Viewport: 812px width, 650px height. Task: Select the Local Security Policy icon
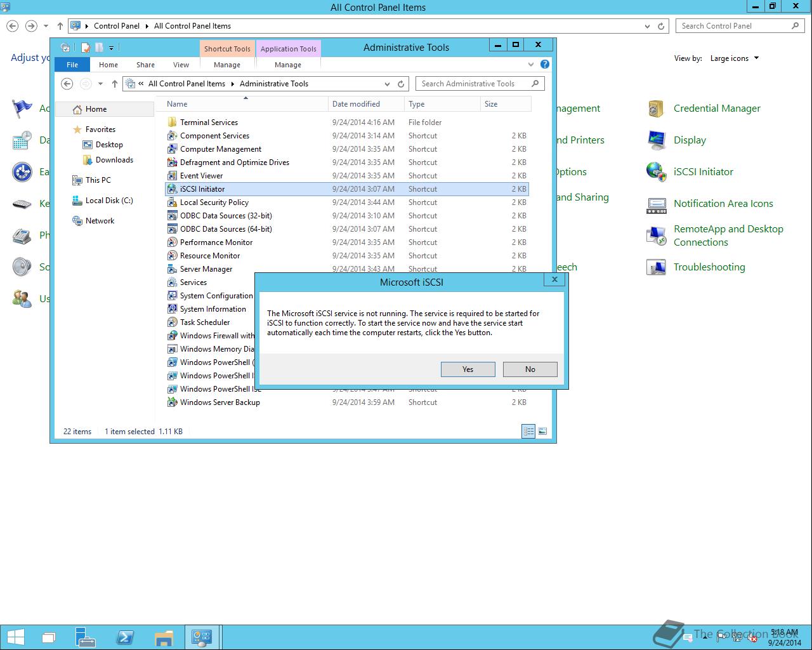[172, 202]
